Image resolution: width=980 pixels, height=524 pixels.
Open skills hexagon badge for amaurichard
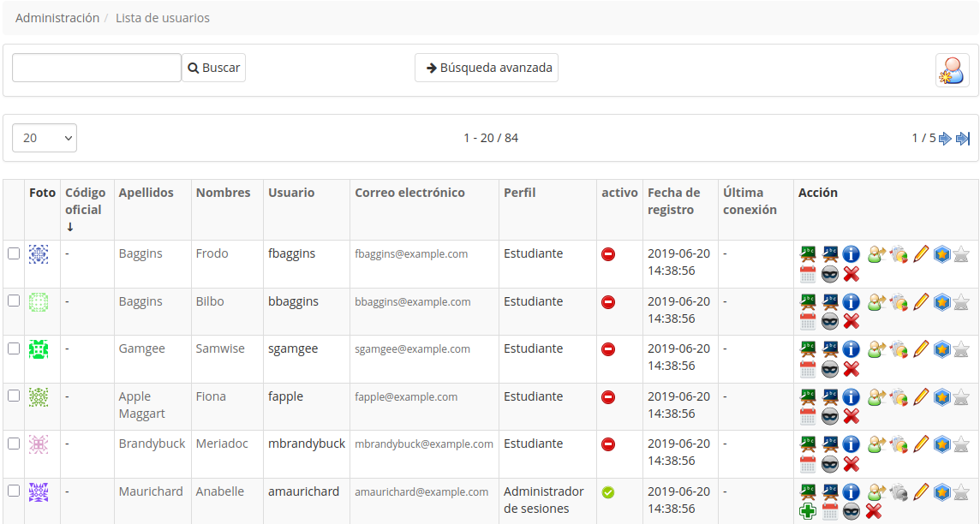tap(941, 492)
